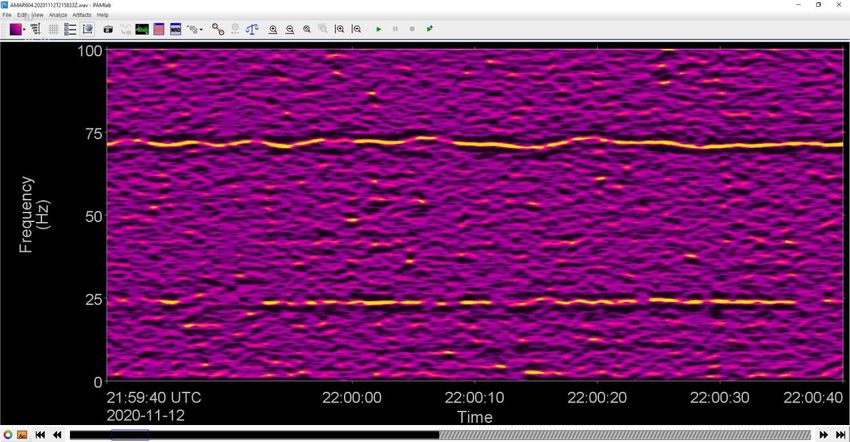Click the red linked-nodes icon
This screenshot has width=850, height=442.
coord(218,29)
